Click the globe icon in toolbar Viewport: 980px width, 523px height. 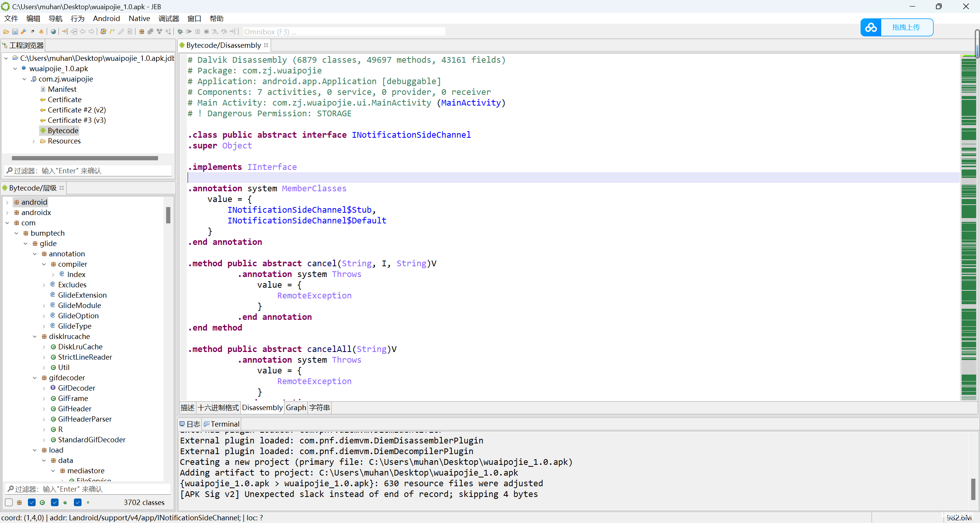pos(53,32)
